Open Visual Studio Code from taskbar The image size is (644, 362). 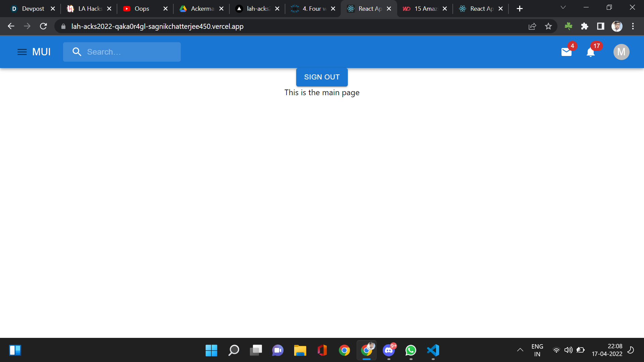[x=433, y=350]
